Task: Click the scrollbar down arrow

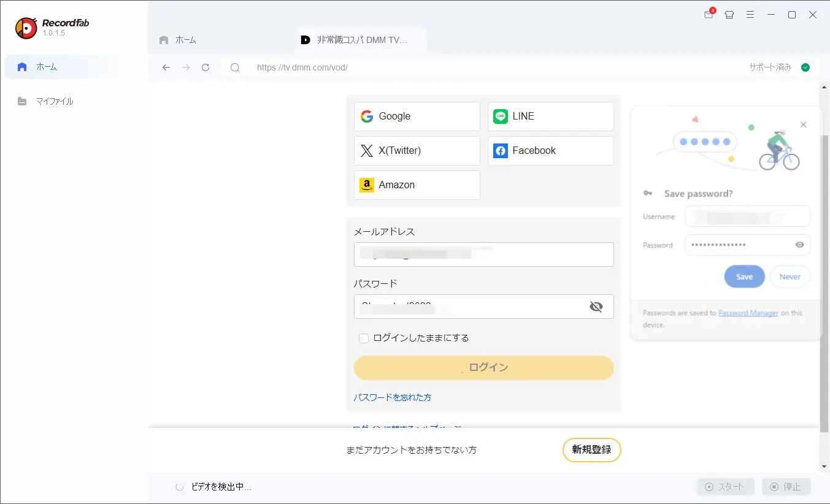Action: (x=824, y=467)
